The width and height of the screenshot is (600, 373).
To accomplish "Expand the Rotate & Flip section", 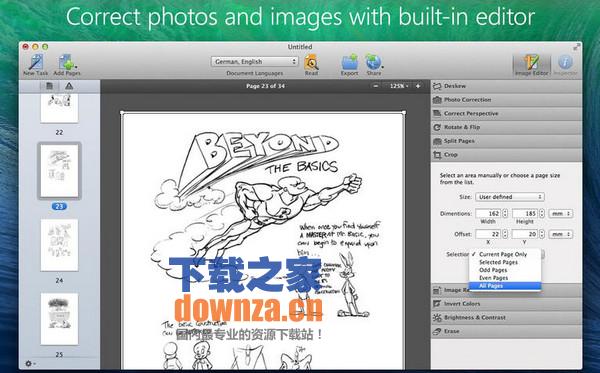I will point(506,127).
